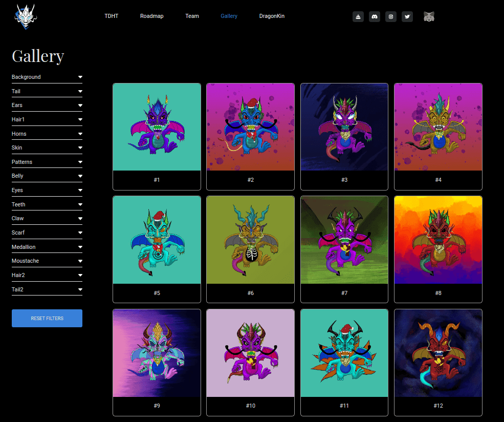Expand the Horns filter dropdown

47,134
